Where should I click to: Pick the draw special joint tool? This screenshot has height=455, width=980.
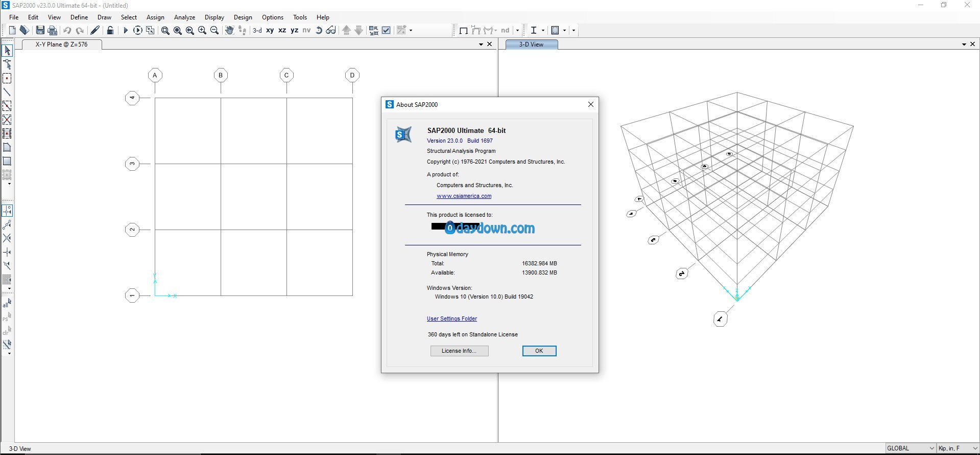tap(7, 78)
